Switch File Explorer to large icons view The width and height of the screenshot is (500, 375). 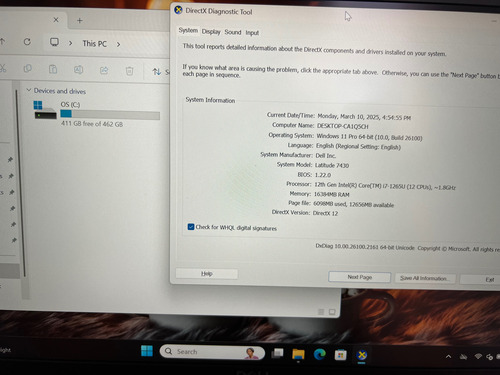tap(332, 312)
